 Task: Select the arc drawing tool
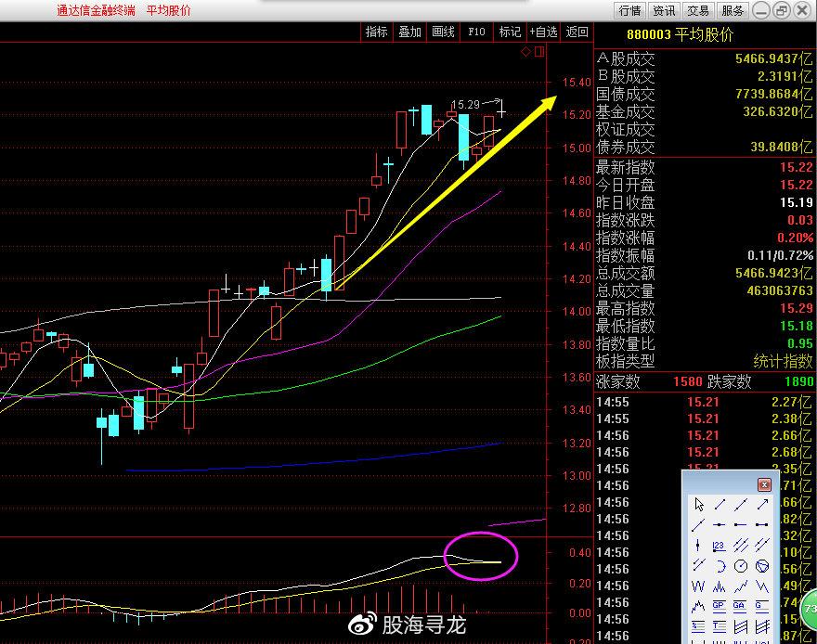pyautogui.click(x=720, y=565)
